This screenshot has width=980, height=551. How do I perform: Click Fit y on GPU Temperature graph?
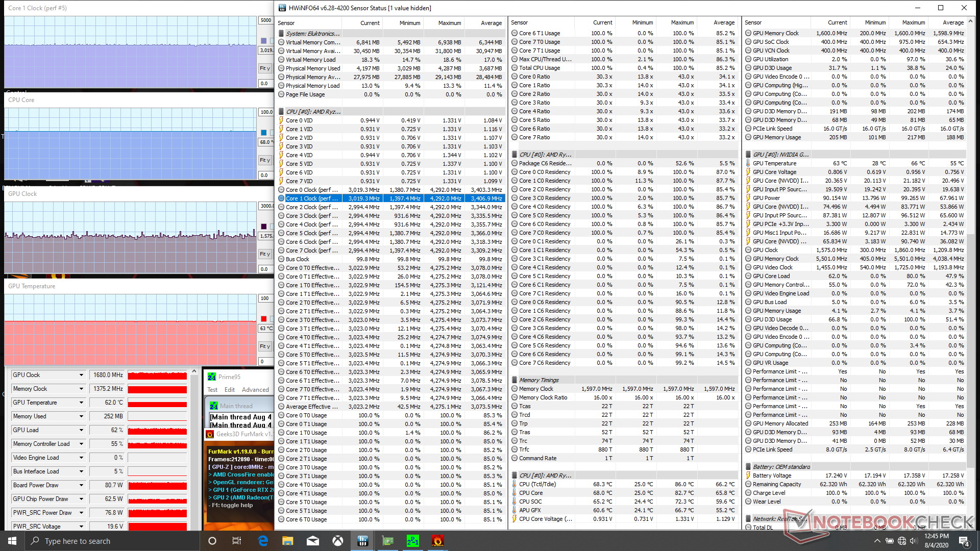(264, 346)
